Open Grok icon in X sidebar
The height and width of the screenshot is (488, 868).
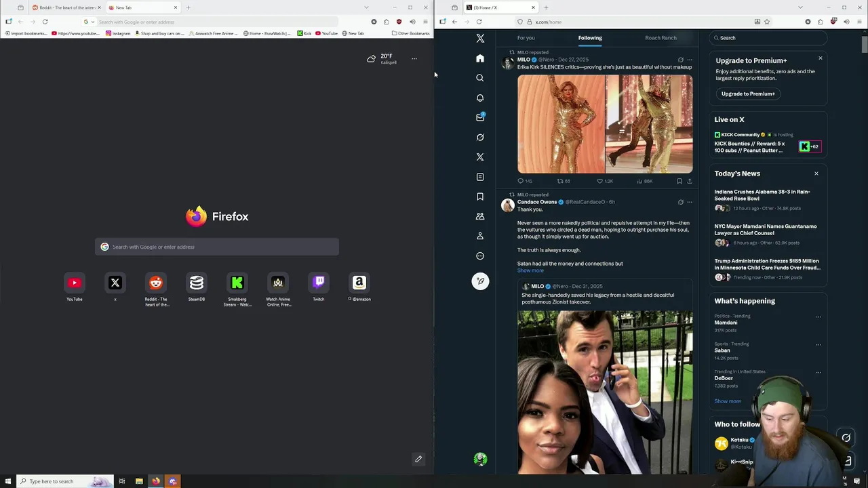pos(480,137)
